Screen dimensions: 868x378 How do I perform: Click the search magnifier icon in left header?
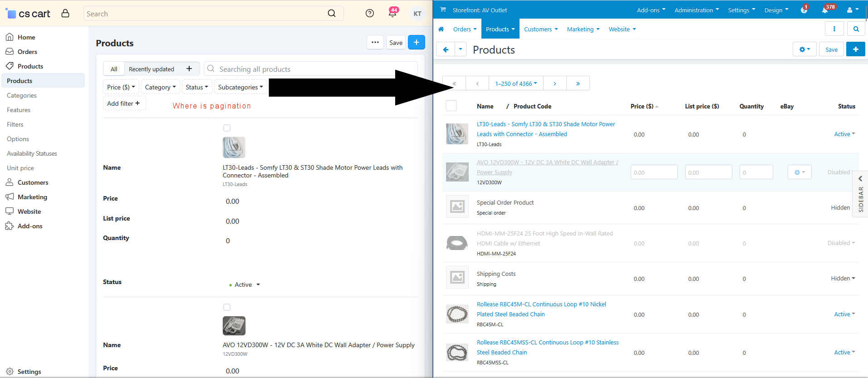coord(332,13)
